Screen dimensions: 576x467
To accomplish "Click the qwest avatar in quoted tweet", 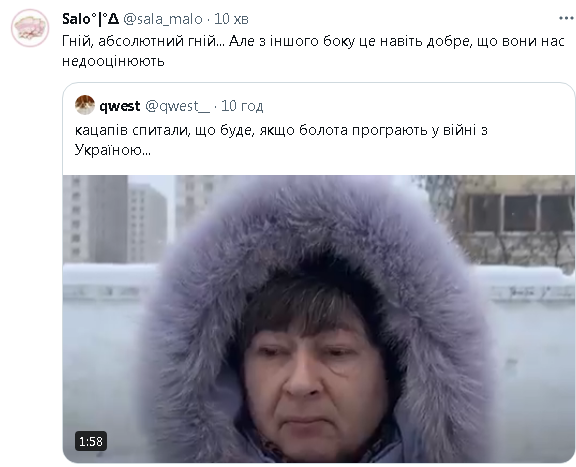I will pos(85,105).
